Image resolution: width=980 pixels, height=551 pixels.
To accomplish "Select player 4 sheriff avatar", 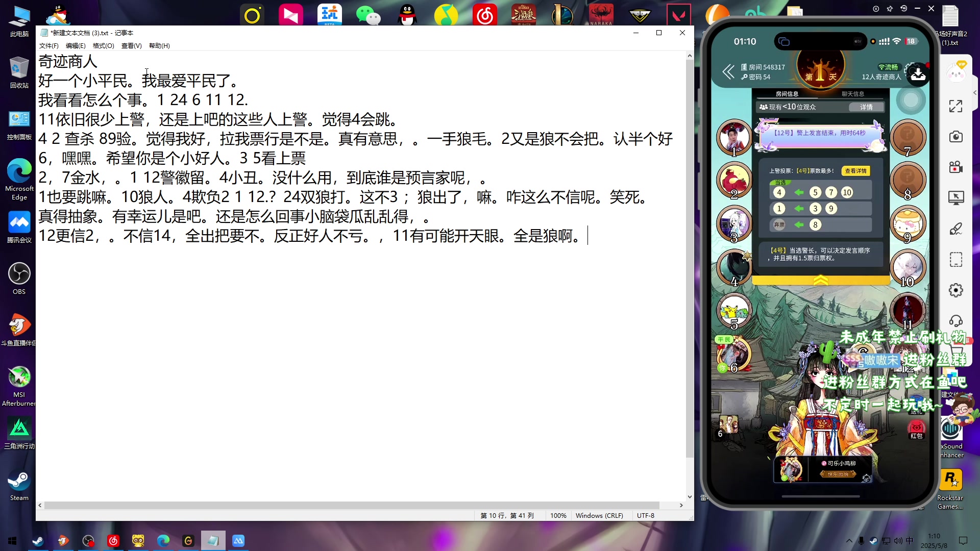I will coord(734,267).
